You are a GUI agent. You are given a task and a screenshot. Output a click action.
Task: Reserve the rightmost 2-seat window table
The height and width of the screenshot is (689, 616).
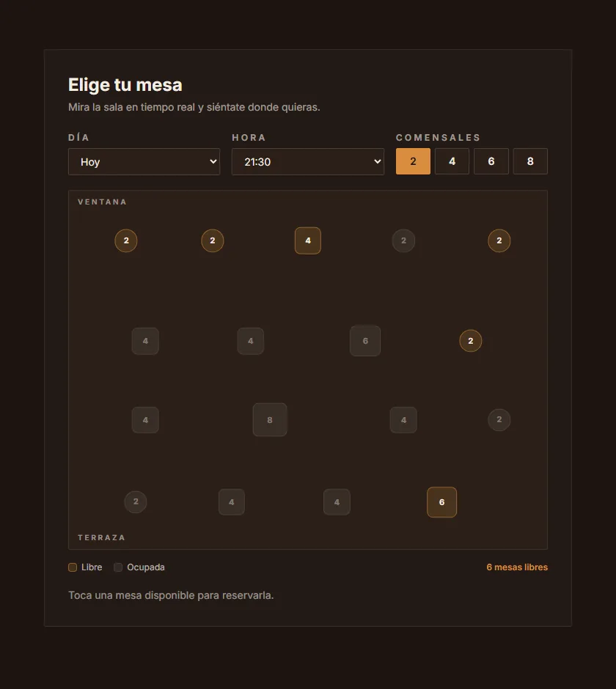499,240
